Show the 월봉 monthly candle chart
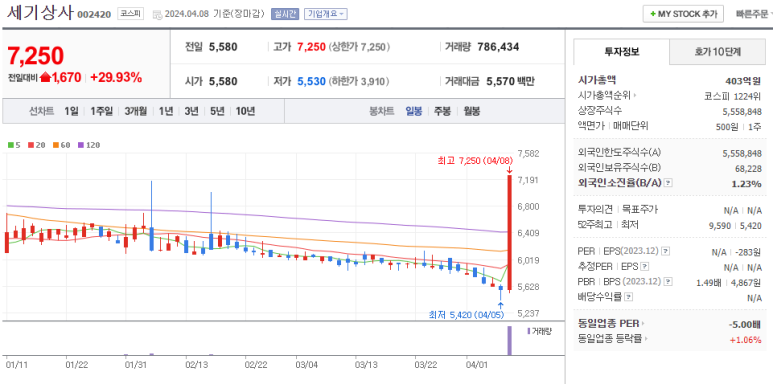This screenshot has width=773, height=384. [x=471, y=111]
